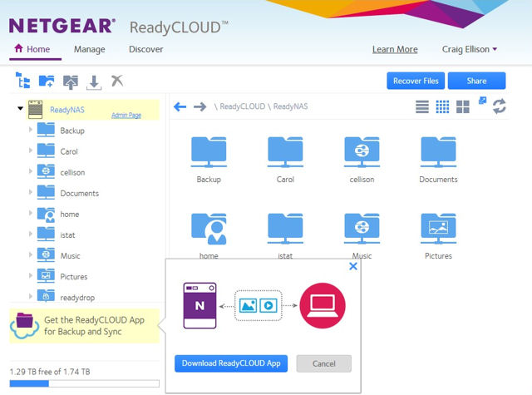Click Download ReadyCLOUD App button
Viewport: 532px width, 395px height.
tap(231, 363)
